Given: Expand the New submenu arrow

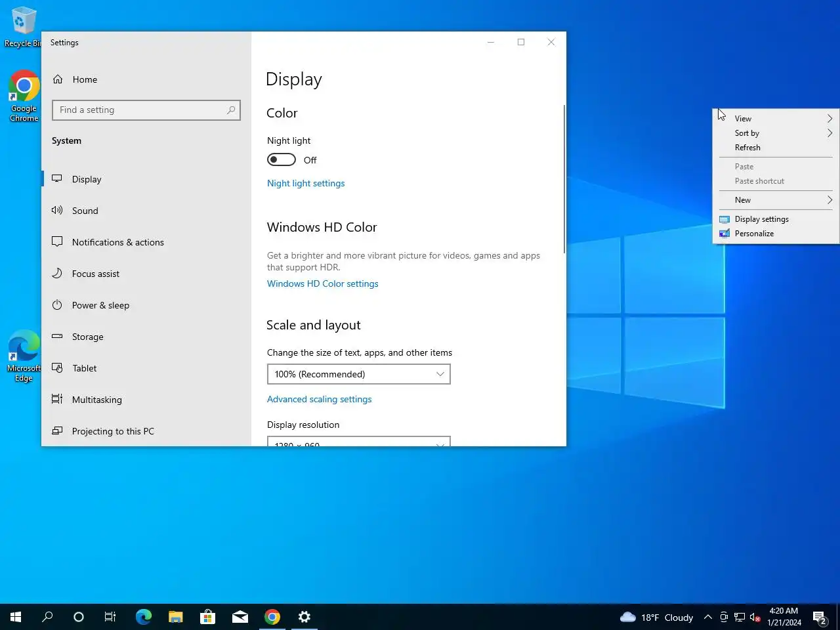Looking at the screenshot, I should pos(829,200).
